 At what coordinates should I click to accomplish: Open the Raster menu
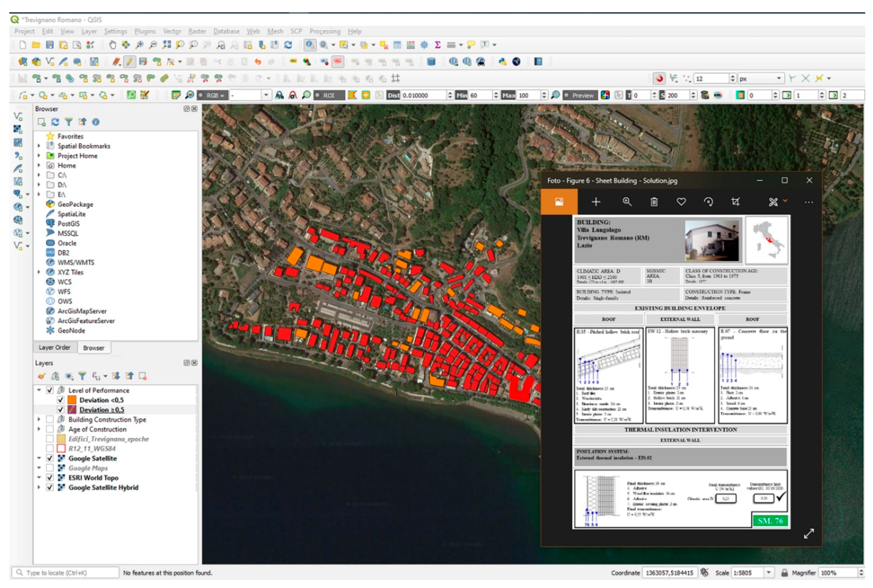coord(196,31)
